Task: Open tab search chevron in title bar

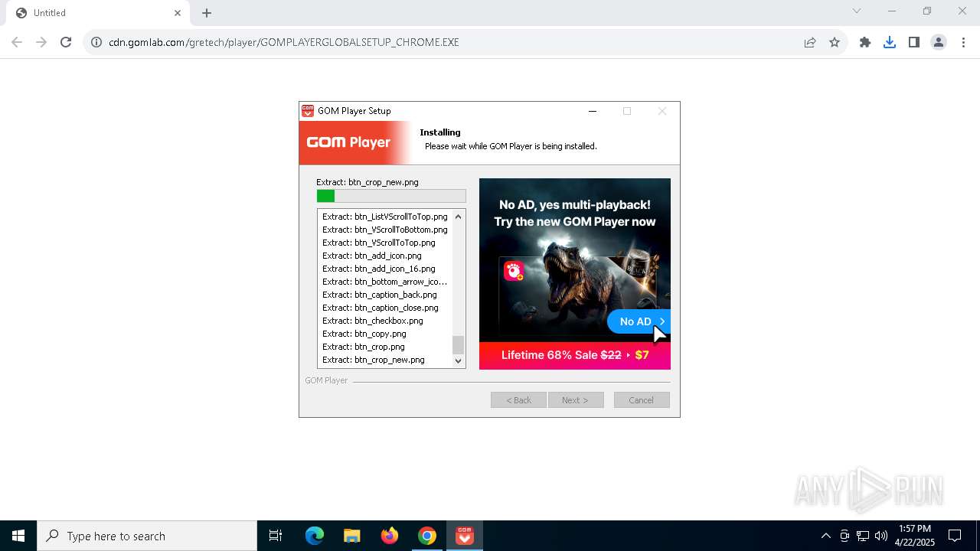Action: click(x=857, y=11)
